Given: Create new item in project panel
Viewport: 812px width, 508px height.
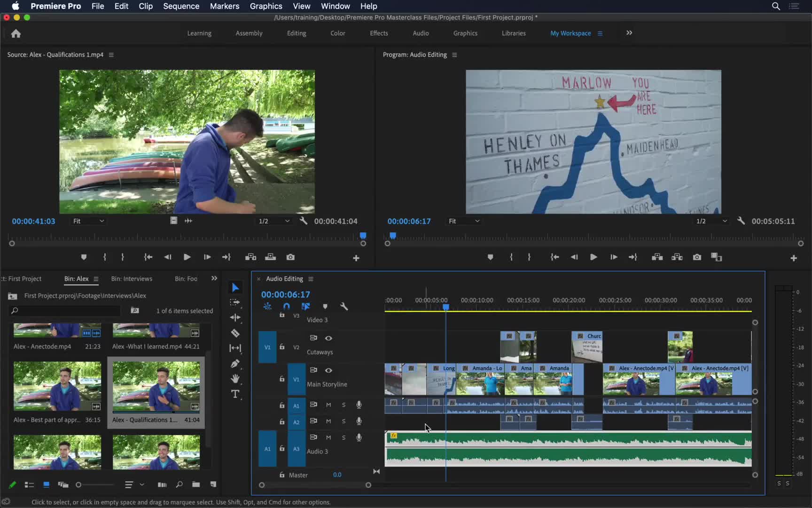Looking at the screenshot, I should click(213, 484).
